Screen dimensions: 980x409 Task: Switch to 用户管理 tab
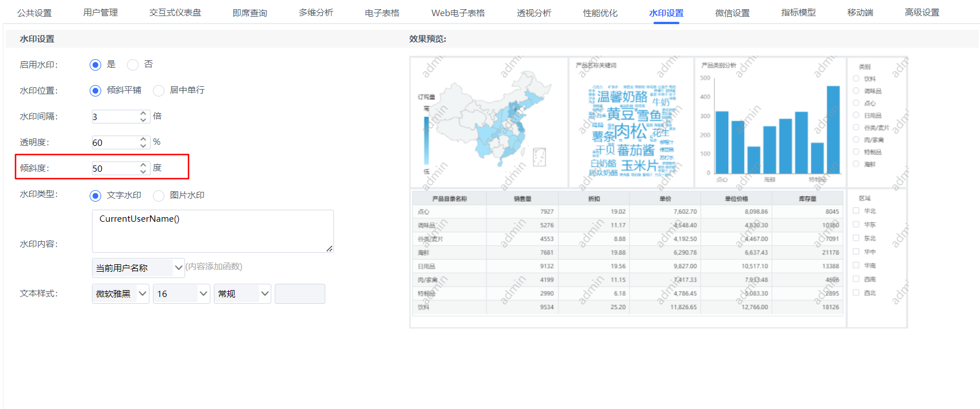(x=101, y=13)
